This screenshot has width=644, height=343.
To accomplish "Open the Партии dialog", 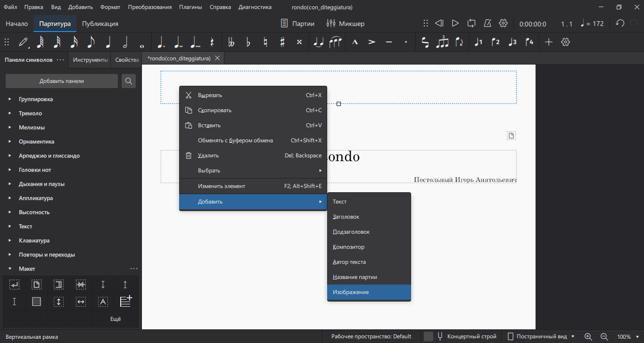I will (297, 23).
